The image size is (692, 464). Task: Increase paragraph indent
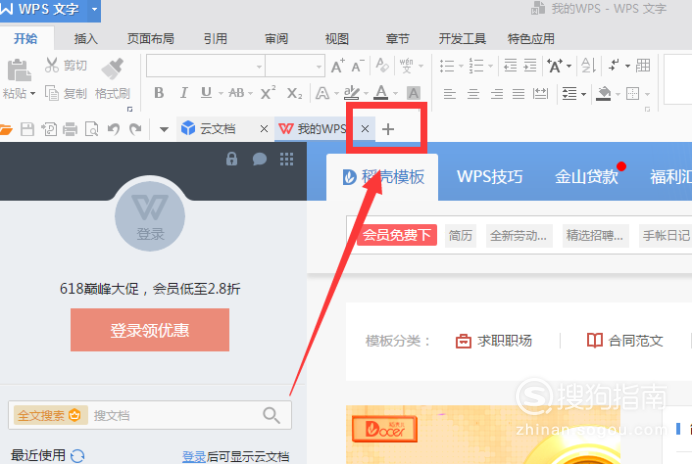point(530,66)
